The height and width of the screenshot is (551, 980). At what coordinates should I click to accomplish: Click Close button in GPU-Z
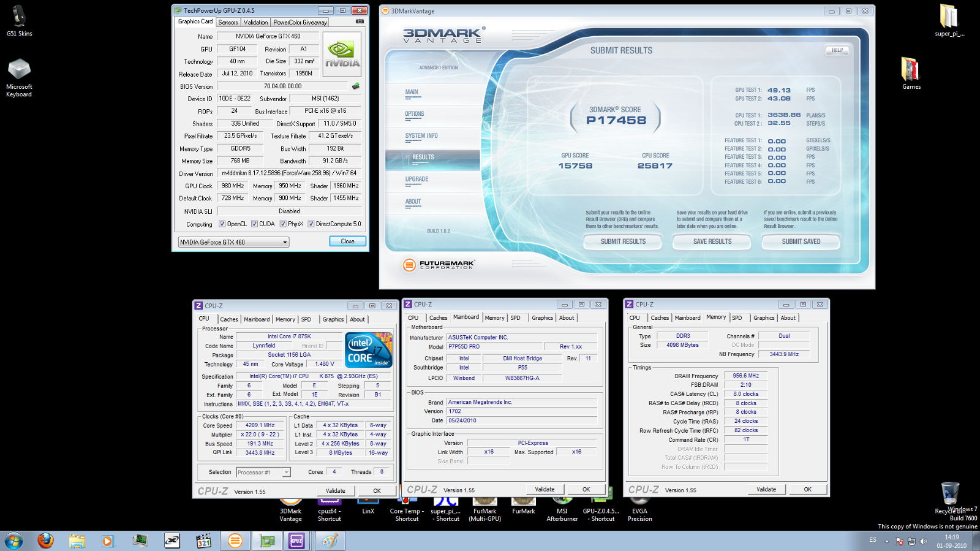pos(347,241)
